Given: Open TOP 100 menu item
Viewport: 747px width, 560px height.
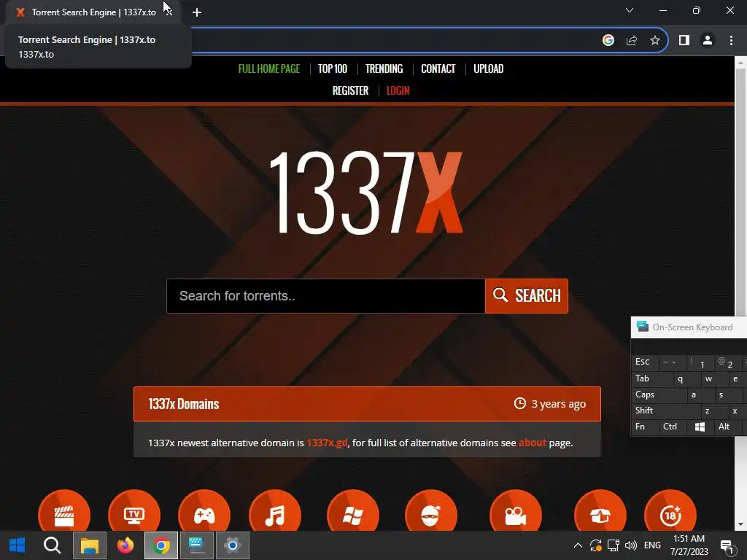Looking at the screenshot, I should 333,69.
